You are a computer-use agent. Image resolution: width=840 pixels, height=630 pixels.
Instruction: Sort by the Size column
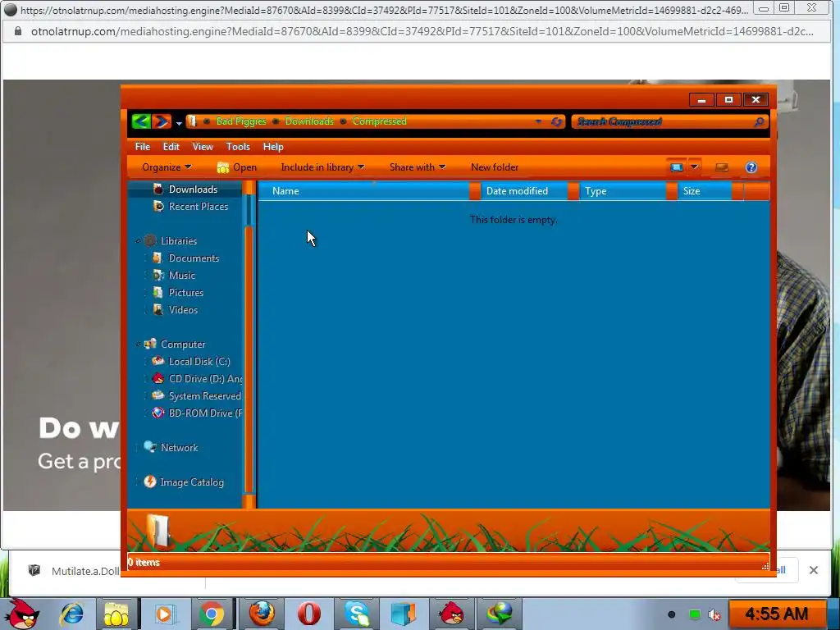point(705,191)
